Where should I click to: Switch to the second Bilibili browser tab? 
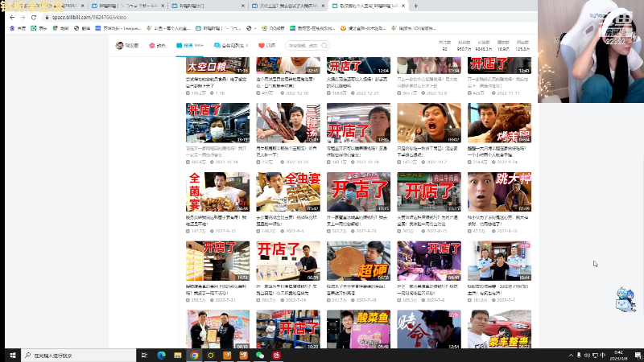(128, 6)
